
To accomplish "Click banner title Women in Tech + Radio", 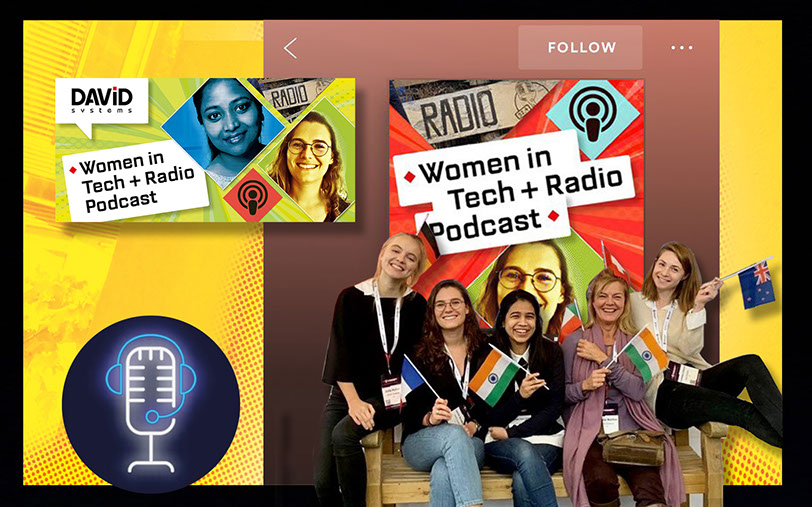I will [132, 181].
